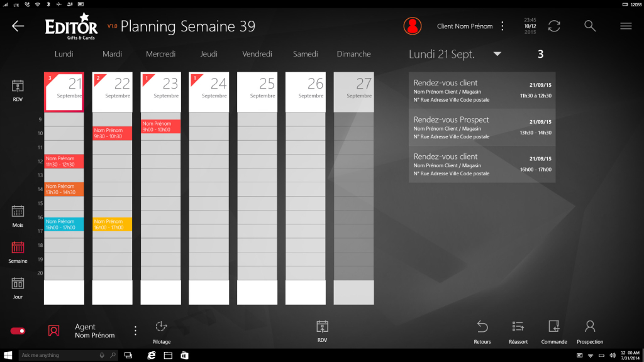
Task: Select the Semaine week view tab
Action: [x=18, y=248]
